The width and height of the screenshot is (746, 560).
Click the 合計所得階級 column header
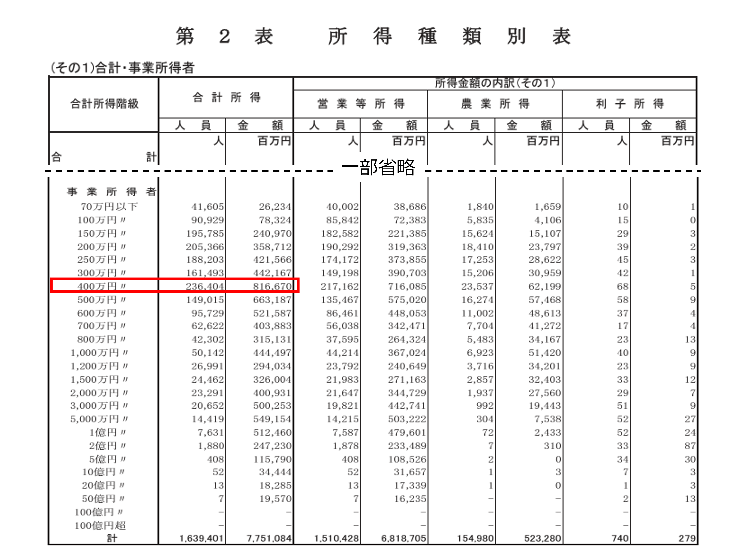[x=104, y=104]
